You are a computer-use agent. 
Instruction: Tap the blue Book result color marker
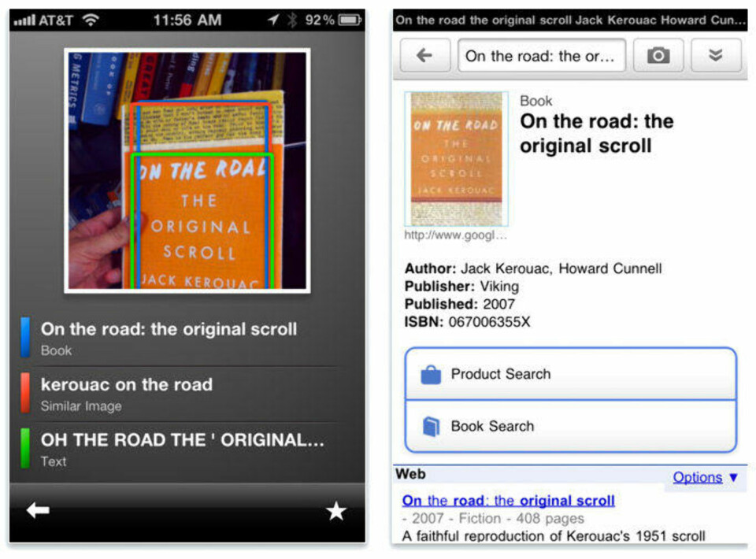click(x=25, y=337)
